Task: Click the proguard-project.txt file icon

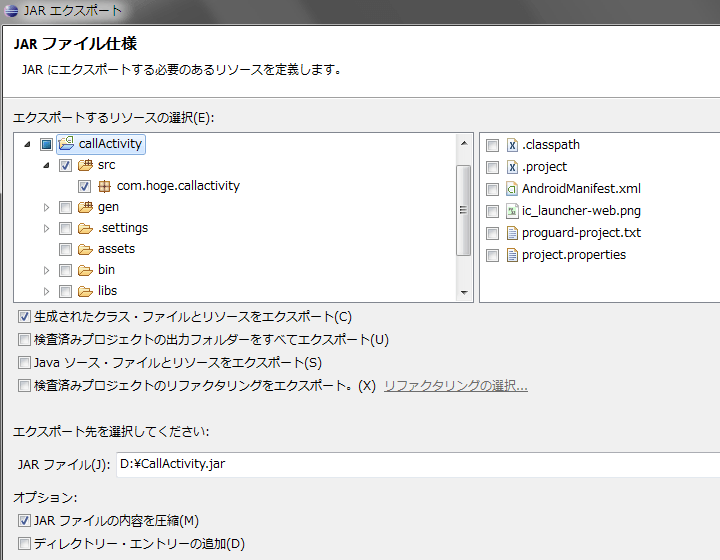Action: pyautogui.click(x=511, y=233)
